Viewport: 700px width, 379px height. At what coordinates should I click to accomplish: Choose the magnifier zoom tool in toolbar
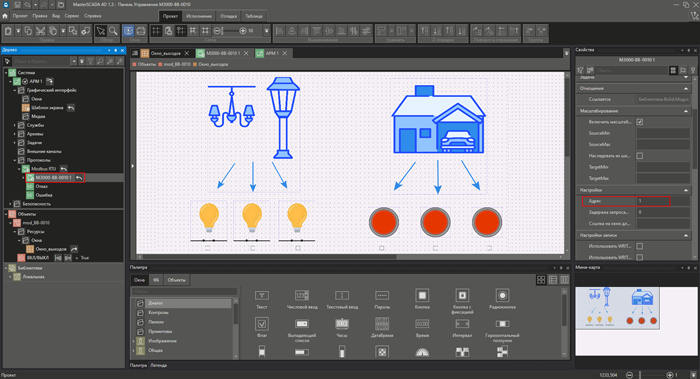[x=113, y=31]
